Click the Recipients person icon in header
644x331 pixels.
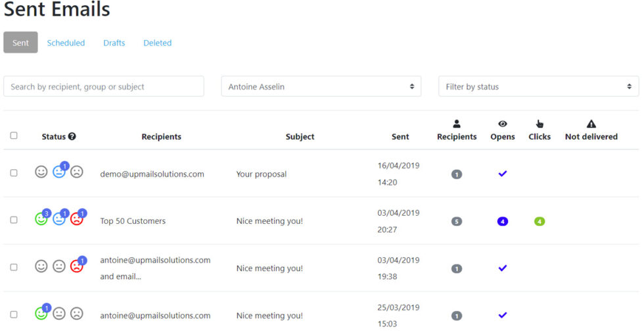(x=456, y=124)
